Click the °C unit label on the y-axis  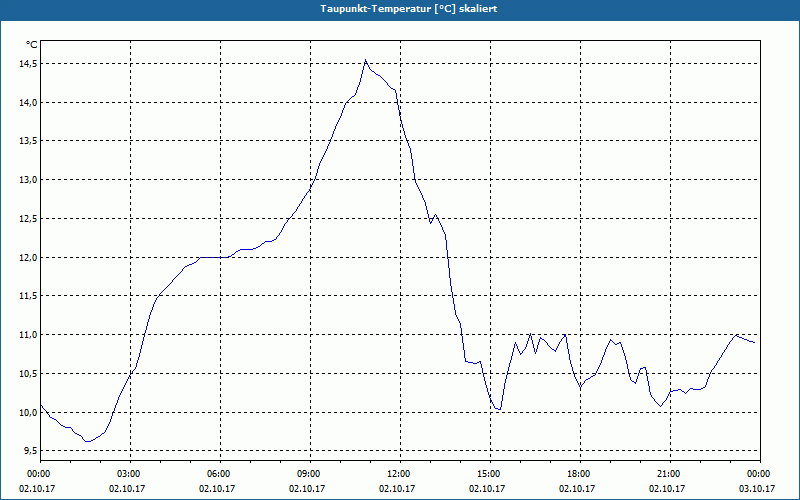point(32,45)
